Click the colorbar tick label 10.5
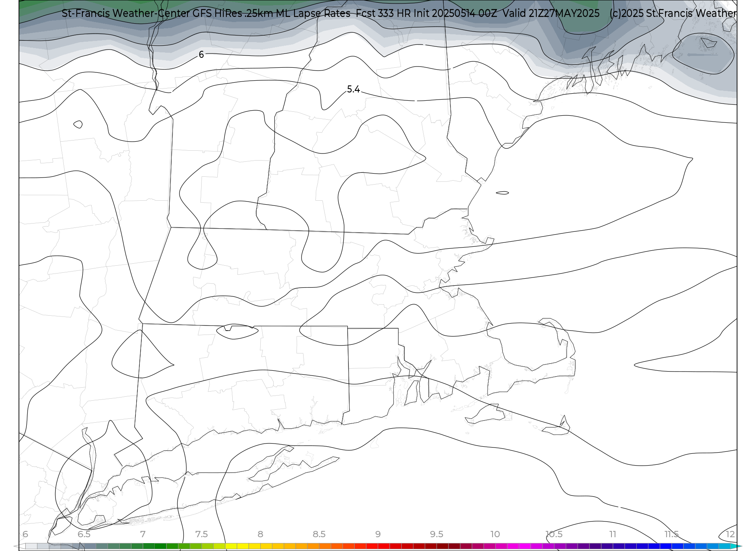The image size is (756, 551). pyautogui.click(x=554, y=534)
